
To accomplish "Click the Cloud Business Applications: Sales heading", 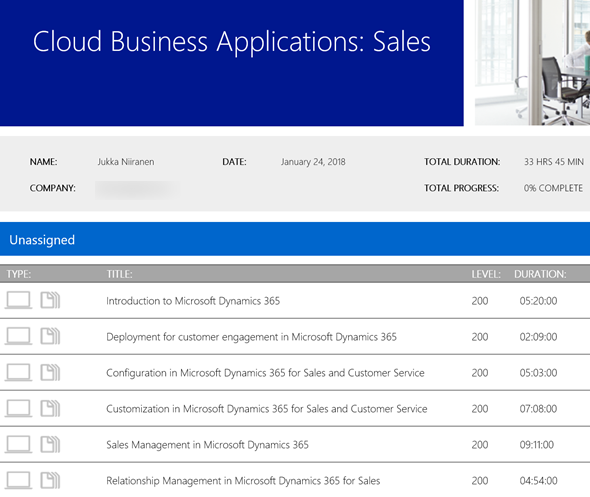I will click(x=232, y=41).
